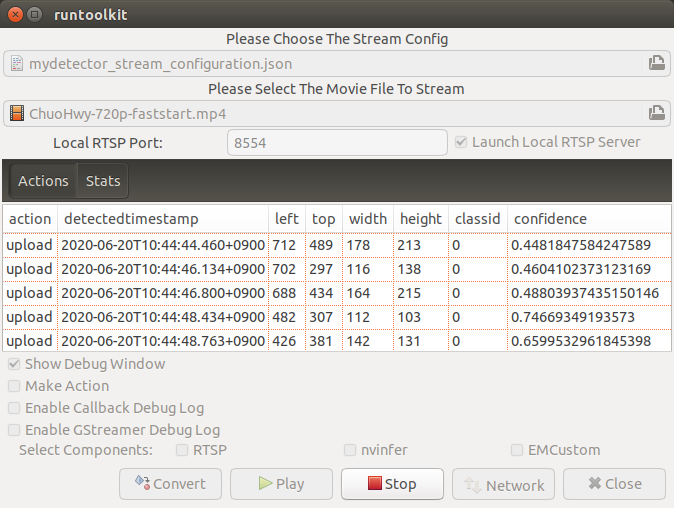The width and height of the screenshot is (674, 508).
Task: Click the Network arrows icon
Action: pos(473,485)
